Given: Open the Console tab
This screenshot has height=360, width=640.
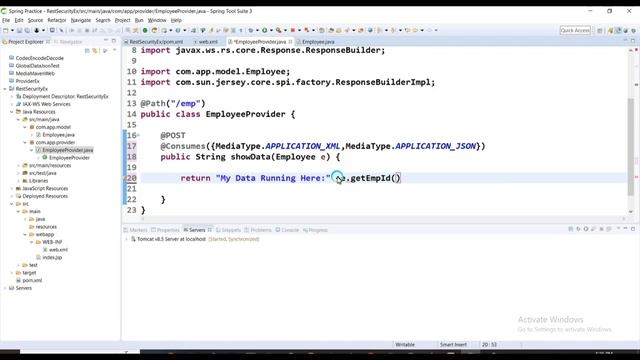Looking at the screenshot, I should [x=287, y=230].
